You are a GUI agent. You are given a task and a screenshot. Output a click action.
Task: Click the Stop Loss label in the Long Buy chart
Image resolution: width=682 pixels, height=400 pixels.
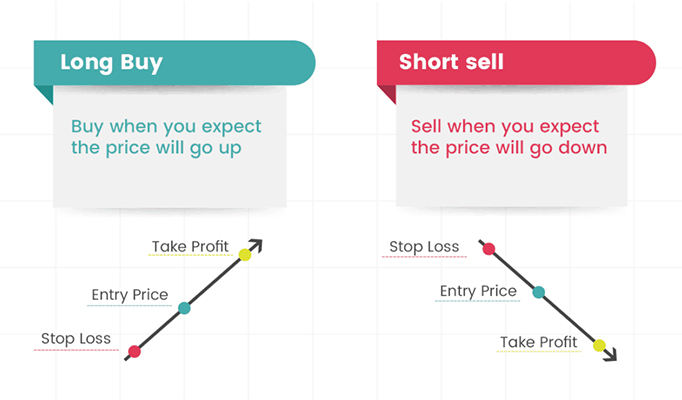tap(76, 339)
